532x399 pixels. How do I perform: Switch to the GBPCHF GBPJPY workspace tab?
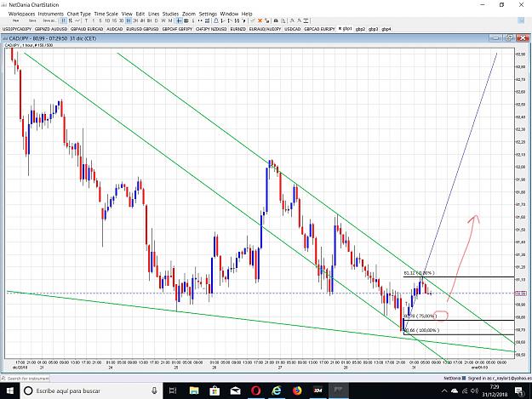click(x=177, y=29)
